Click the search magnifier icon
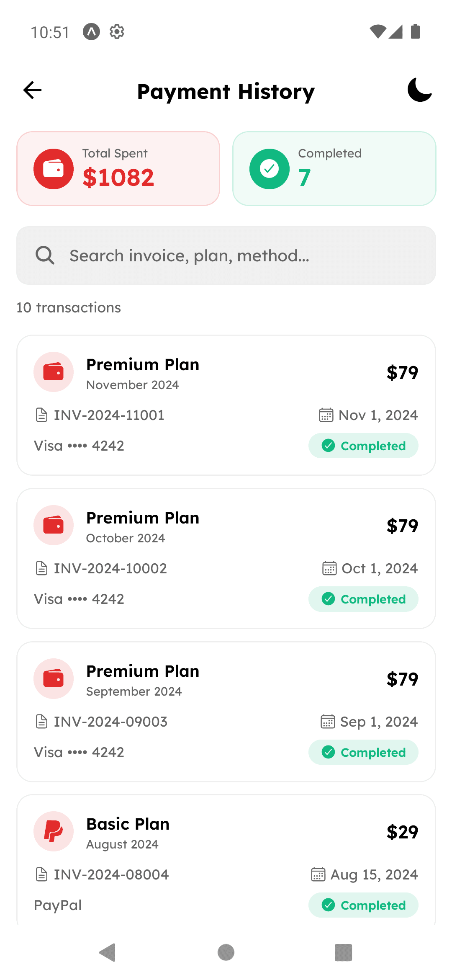The width and height of the screenshot is (452, 980). point(45,255)
